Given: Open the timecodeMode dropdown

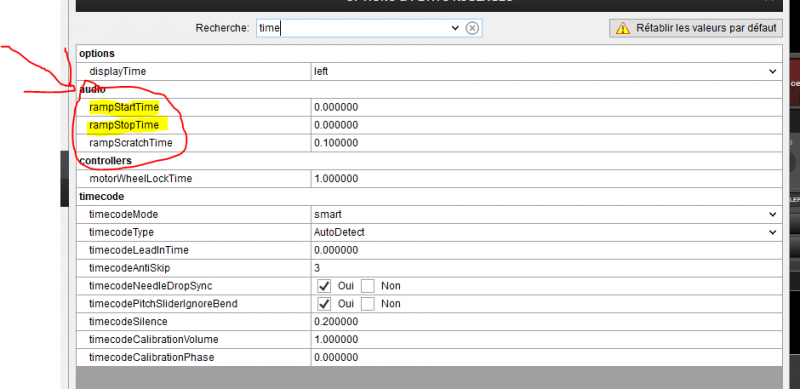Looking at the screenshot, I should coord(772,214).
